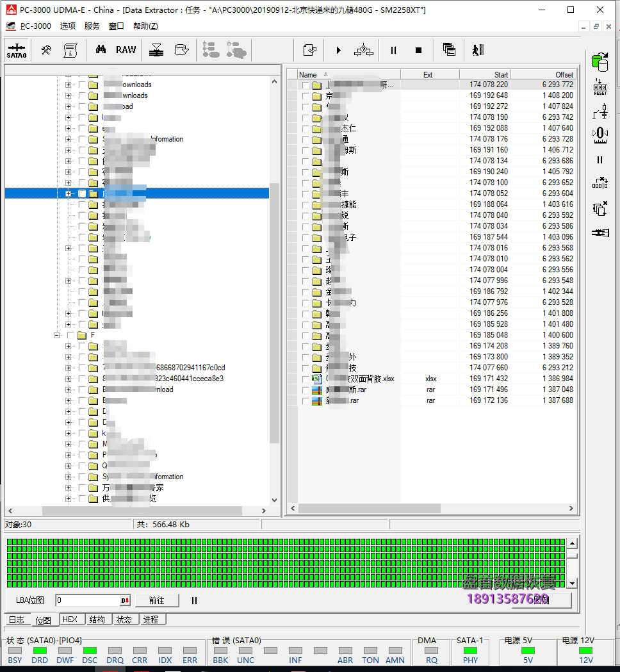The height and width of the screenshot is (672, 620).
Task: Click the green disk database icon in right sidebar
Action: tap(600, 62)
